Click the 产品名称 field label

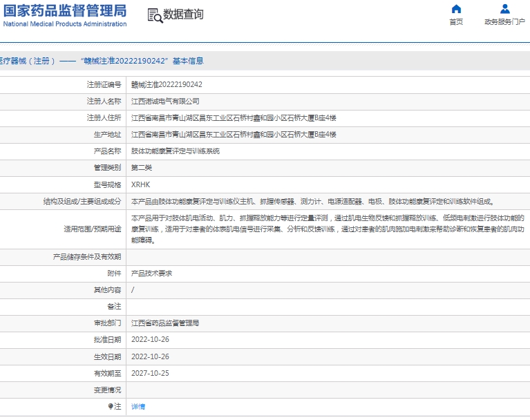click(x=107, y=151)
